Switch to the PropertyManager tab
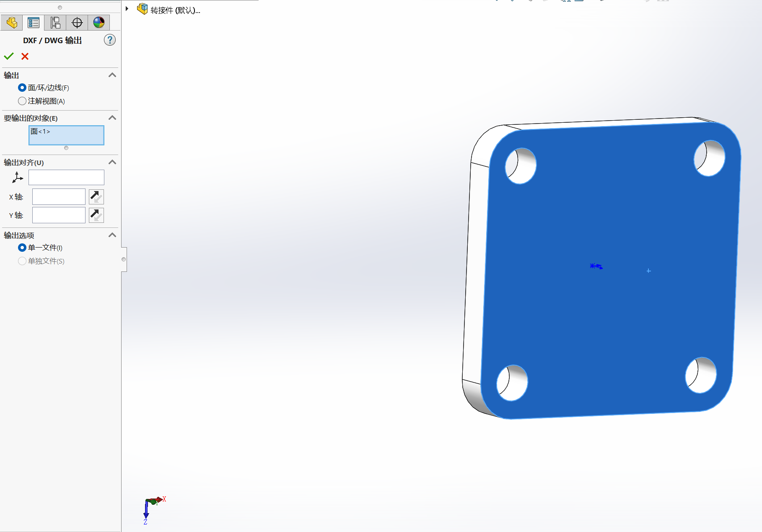The height and width of the screenshot is (532, 762). pos(34,23)
